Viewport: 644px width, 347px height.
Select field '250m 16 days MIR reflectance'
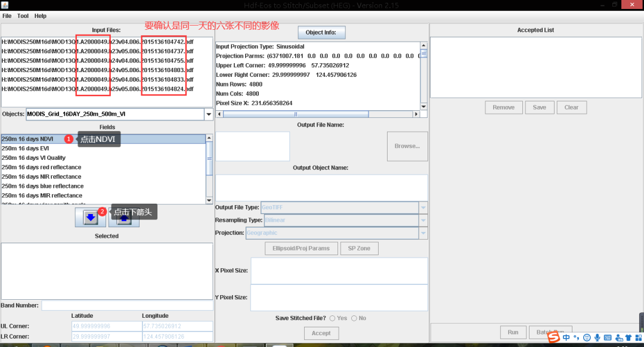point(103,196)
